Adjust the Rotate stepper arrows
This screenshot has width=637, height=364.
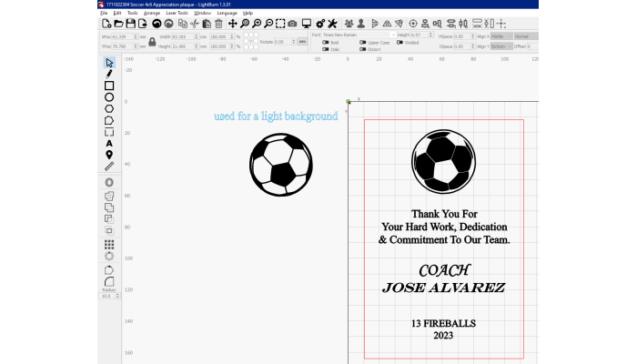(x=293, y=42)
